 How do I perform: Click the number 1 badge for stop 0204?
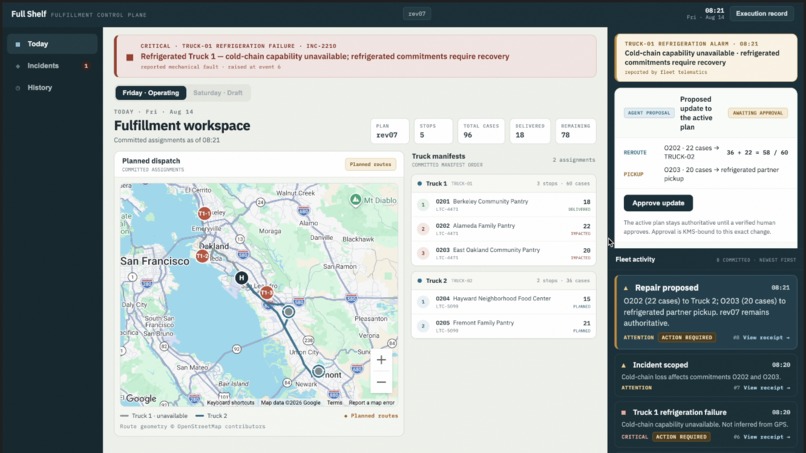[x=423, y=302]
